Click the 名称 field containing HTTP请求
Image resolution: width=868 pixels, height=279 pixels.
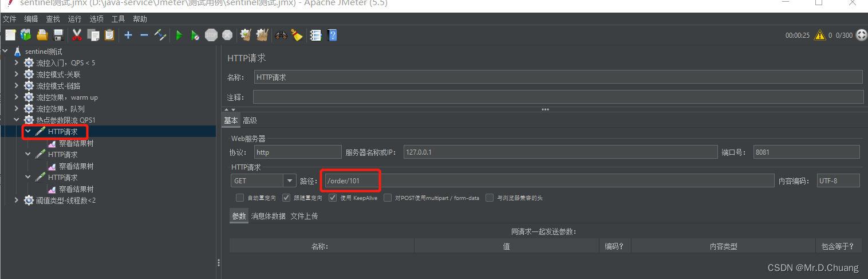point(558,77)
